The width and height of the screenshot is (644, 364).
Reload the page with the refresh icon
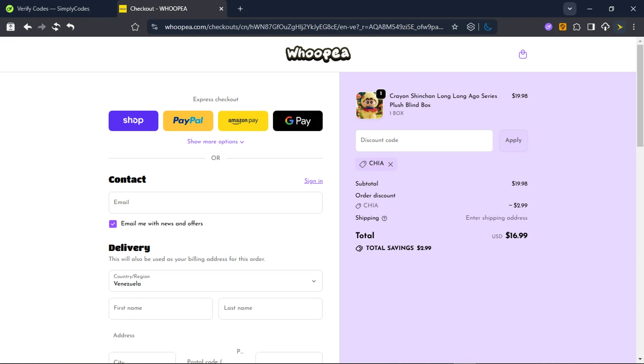56,27
